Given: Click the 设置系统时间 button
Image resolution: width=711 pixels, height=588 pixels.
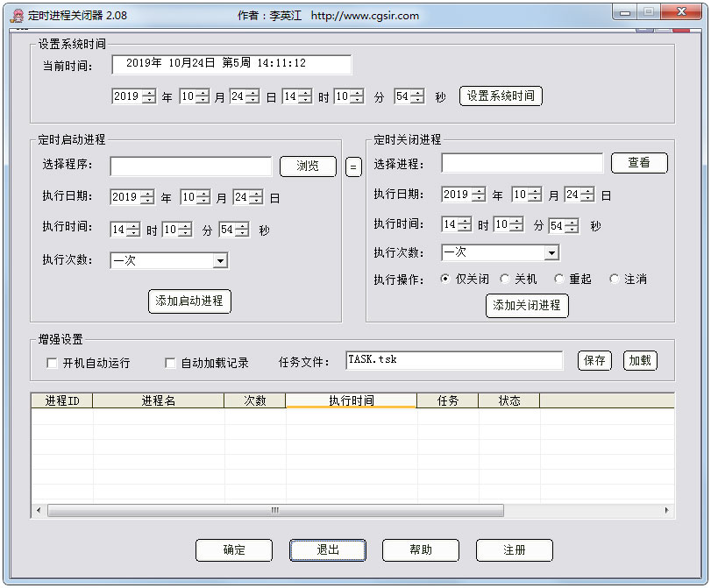Looking at the screenshot, I should [501, 96].
